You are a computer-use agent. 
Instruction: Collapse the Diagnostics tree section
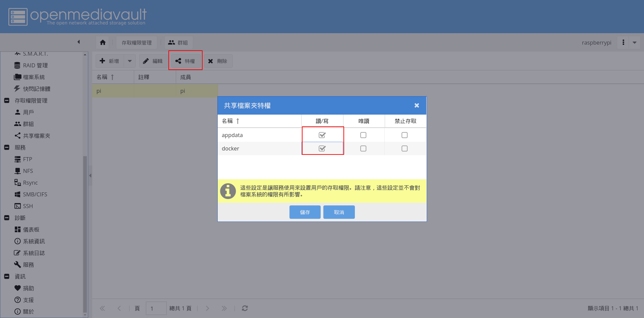(x=7, y=218)
